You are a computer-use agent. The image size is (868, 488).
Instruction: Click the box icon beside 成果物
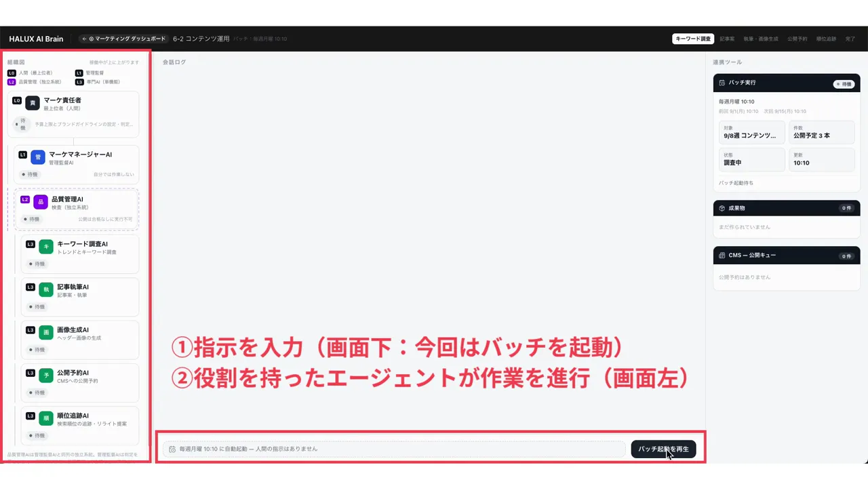[722, 208]
